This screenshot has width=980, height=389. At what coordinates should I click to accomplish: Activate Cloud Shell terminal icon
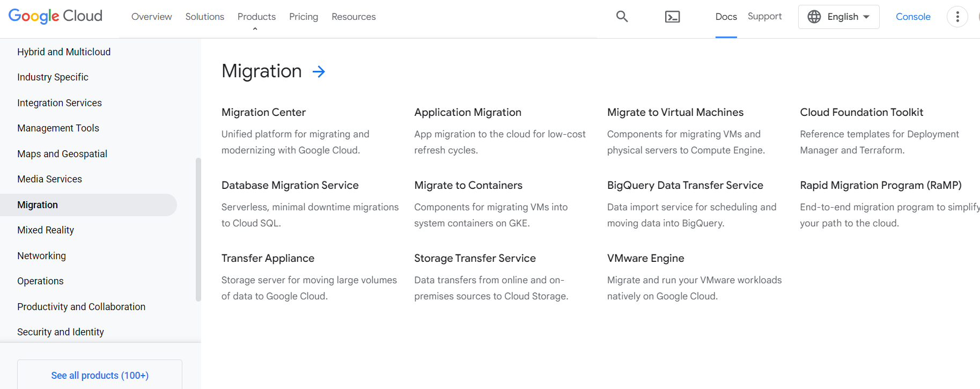pos(672,17)
